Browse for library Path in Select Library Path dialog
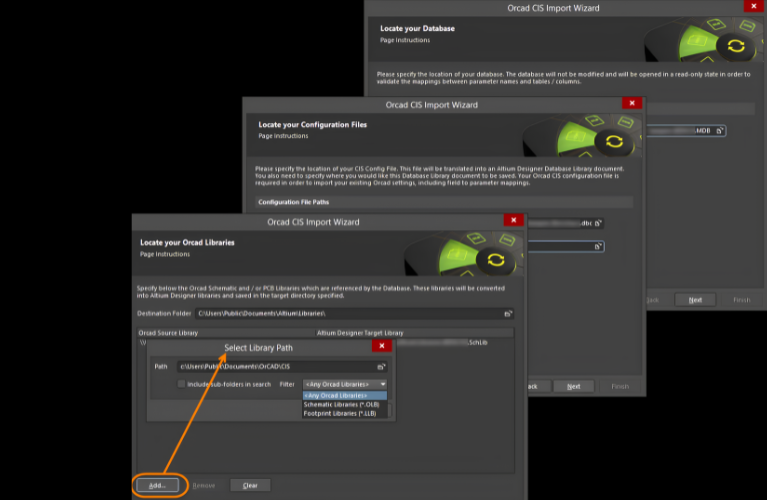Viewport: 767px width, 500px height. (x=381, y=366)
